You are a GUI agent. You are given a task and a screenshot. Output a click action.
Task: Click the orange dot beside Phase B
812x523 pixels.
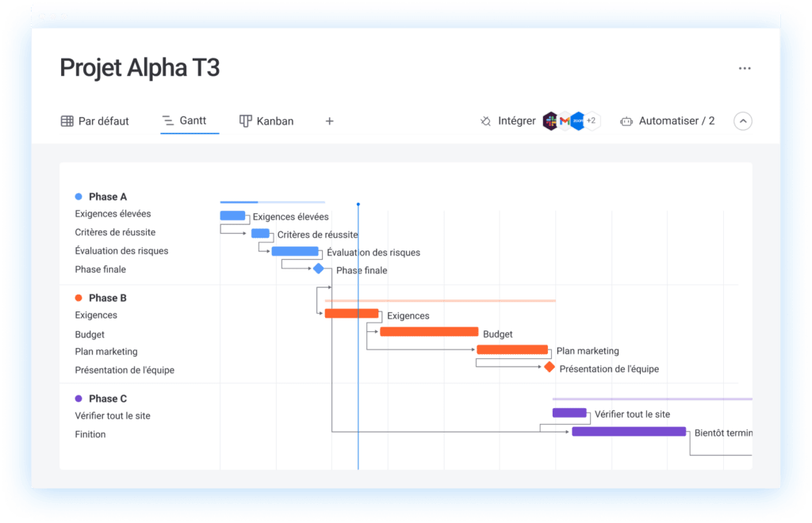(79, 298)
